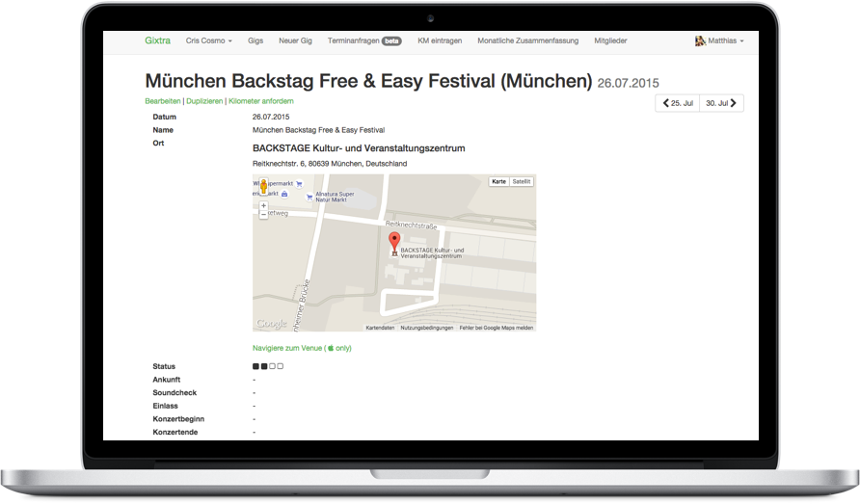
Task: Go to next gig 30. Jul
Action: [x=721, y=103]
